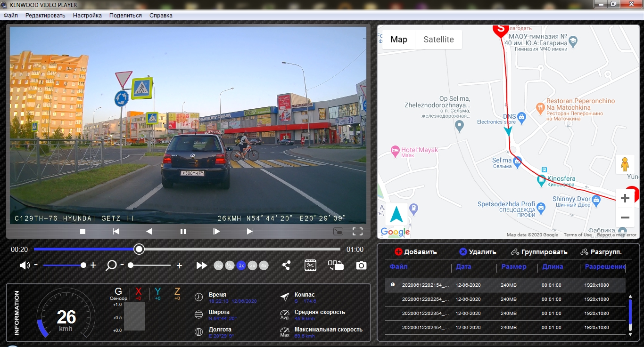Image resolution: width=644 pixels, height=347 pixels.
Task: Step one frame backward
Action: [149, 231]
